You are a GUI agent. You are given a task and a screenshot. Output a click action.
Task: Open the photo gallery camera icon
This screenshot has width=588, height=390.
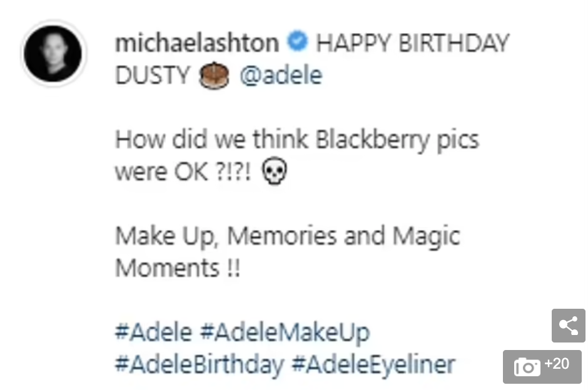(x=527, y=366)
